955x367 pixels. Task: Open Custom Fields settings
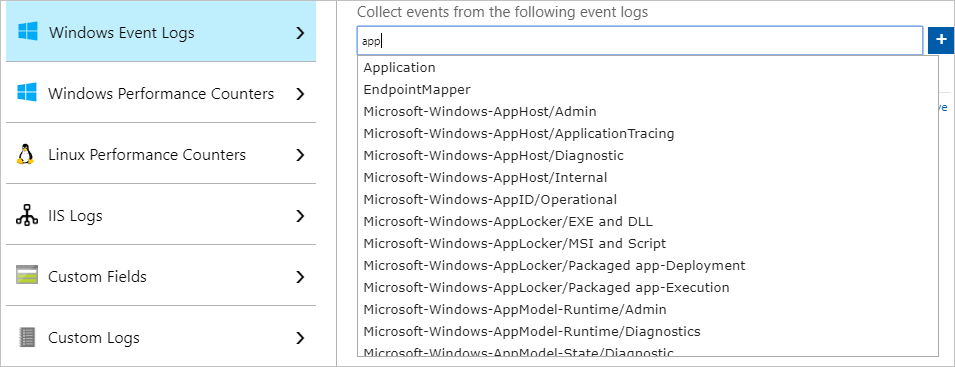pyautogui.click(x=161, y=276)
